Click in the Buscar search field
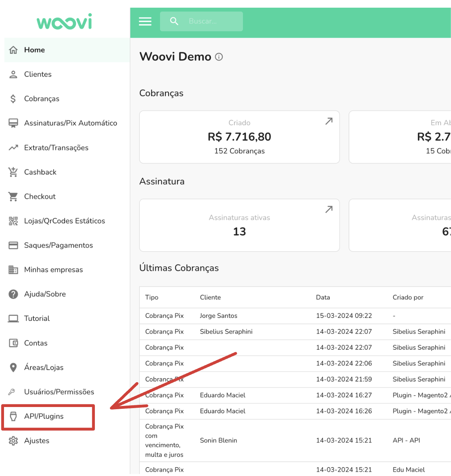Screen dimensions: 451x476 pyautogui.click(x=212, y=22)
